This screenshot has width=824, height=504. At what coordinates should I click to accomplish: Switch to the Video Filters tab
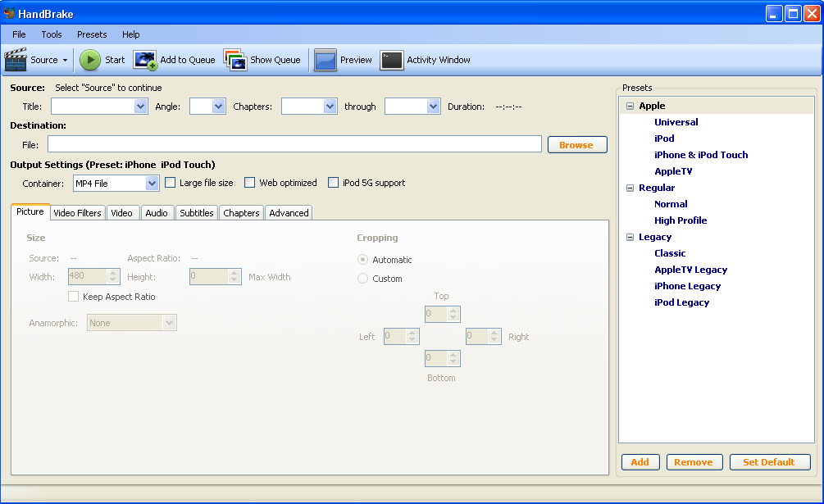(77, 212)
